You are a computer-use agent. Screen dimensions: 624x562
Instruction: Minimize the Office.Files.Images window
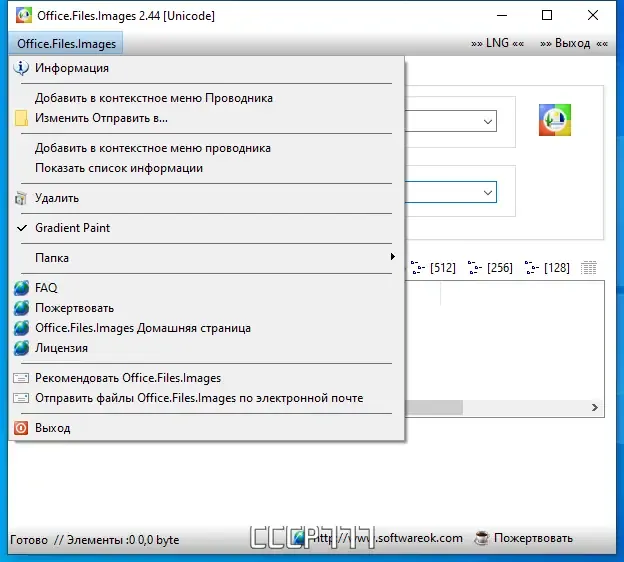[x=502, y=15]
